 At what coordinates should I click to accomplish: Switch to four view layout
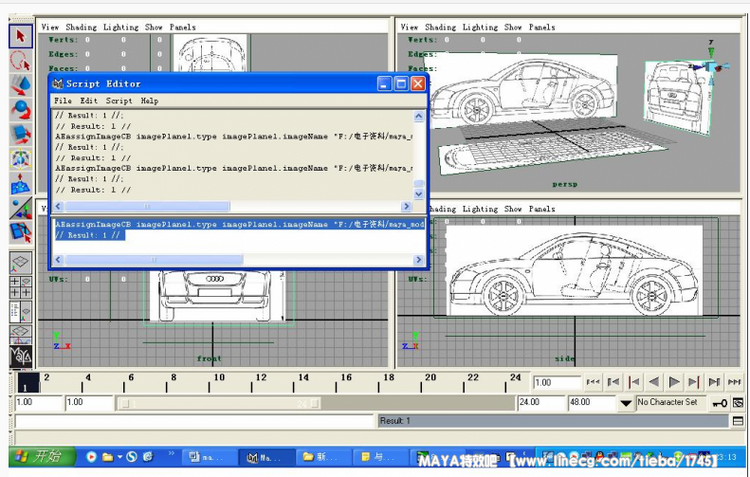(x=21, y=287)
